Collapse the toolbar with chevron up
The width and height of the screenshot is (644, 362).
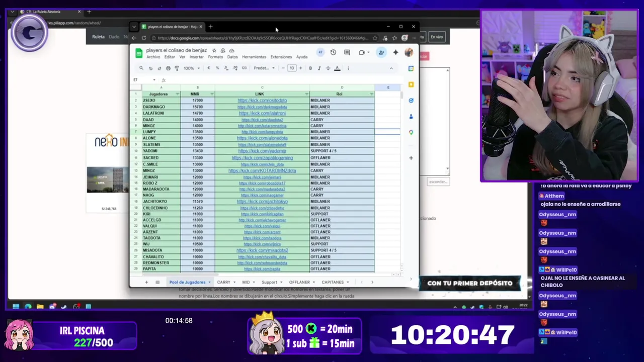click(x=391, y=68)
